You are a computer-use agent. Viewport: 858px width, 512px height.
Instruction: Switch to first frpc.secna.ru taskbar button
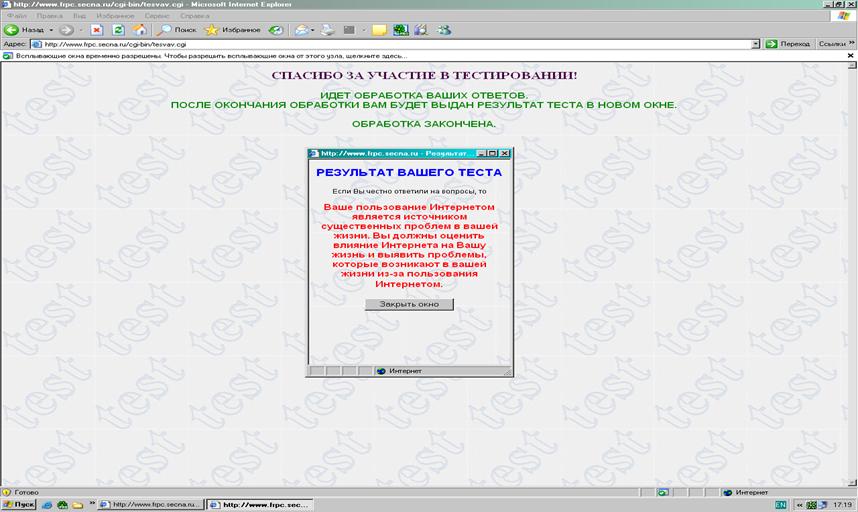pos(151,504)
